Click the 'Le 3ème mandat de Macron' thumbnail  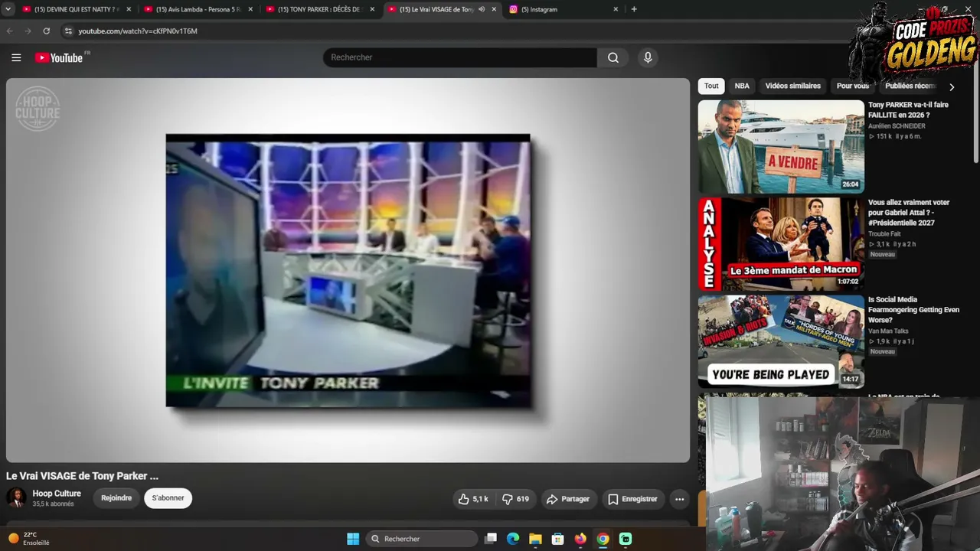pyautogui.click(x=781, y=244)
